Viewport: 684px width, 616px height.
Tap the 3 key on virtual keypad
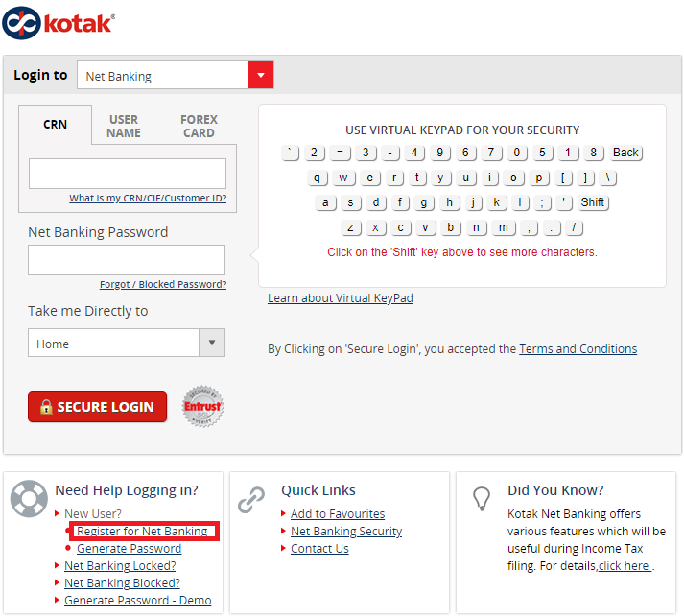click(x=366, y=153)
